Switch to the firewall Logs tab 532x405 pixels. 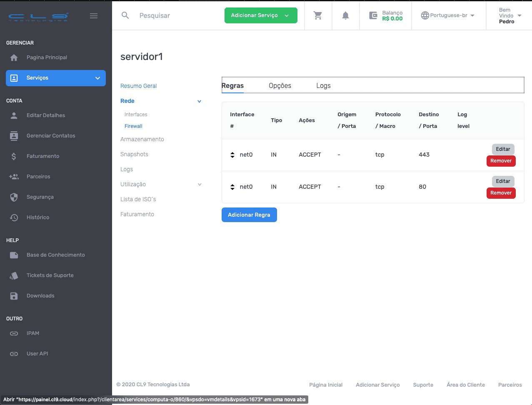323,85
